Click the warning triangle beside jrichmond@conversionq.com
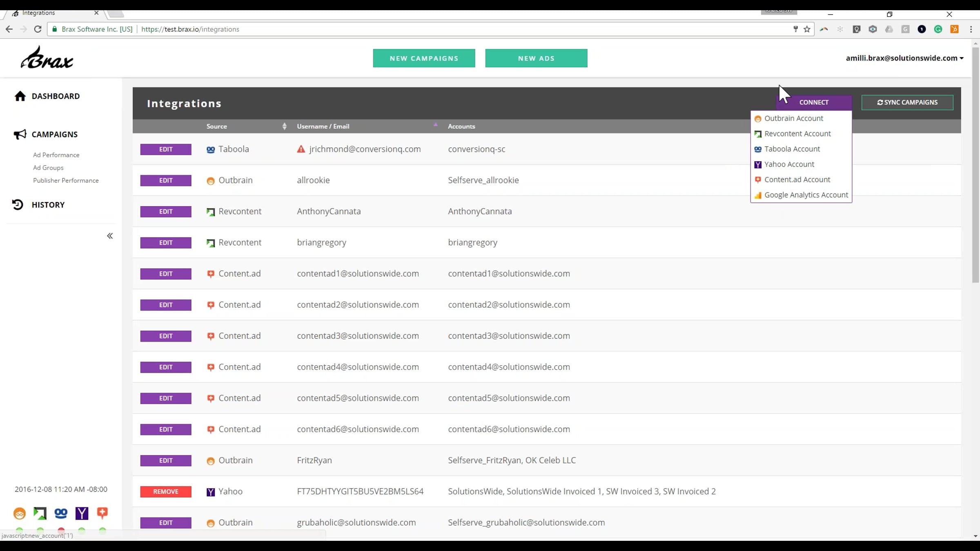980x551 pixels. pyautogui.click(x=301, y=149)
